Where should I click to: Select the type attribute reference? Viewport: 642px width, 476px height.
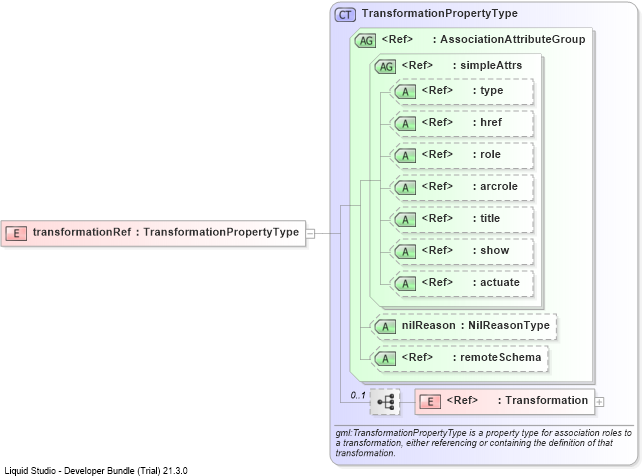coord(463,90)
